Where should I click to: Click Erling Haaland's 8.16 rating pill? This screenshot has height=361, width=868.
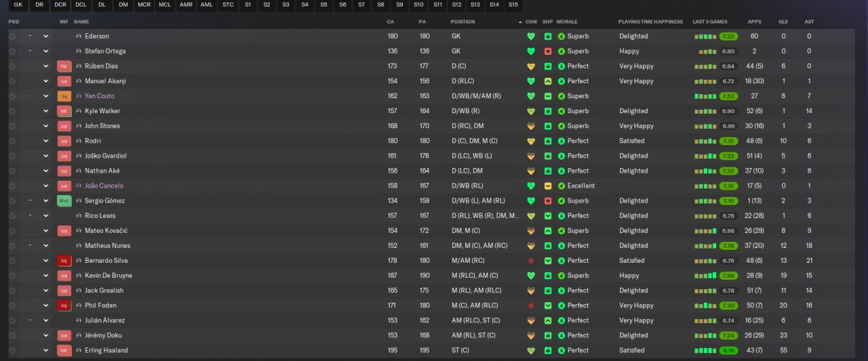729,350
